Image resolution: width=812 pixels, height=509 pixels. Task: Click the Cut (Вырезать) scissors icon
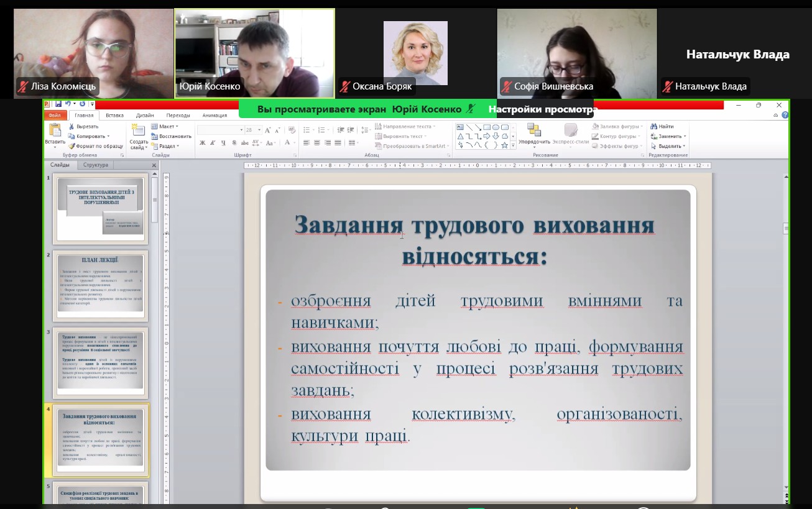coord(72,126)
